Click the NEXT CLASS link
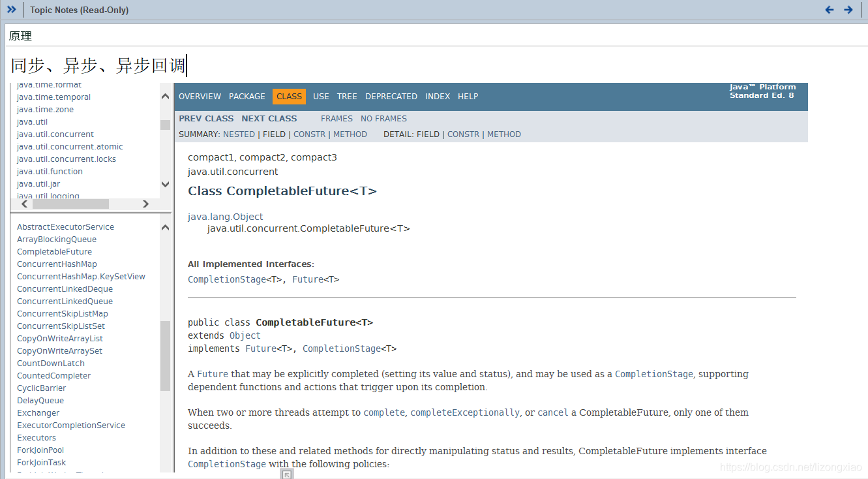 (x=269, y=118)
